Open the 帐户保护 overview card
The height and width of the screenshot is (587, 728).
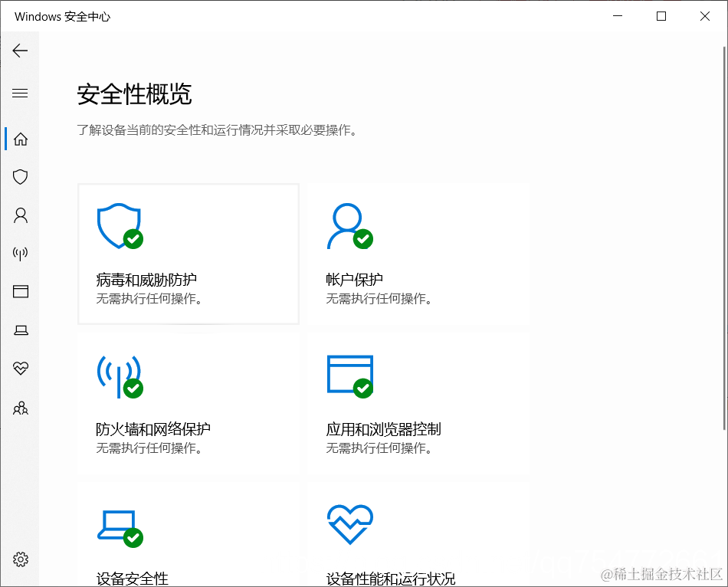(x=418, y=253)
